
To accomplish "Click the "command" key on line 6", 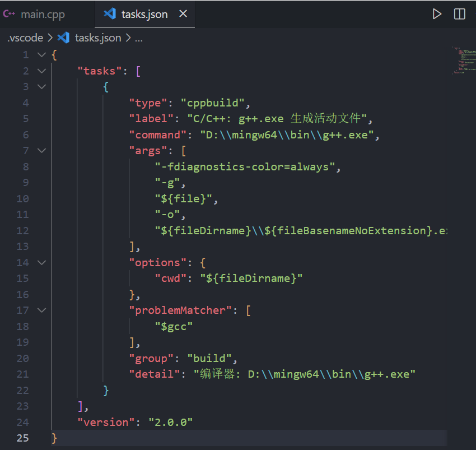I will point(158,135).
